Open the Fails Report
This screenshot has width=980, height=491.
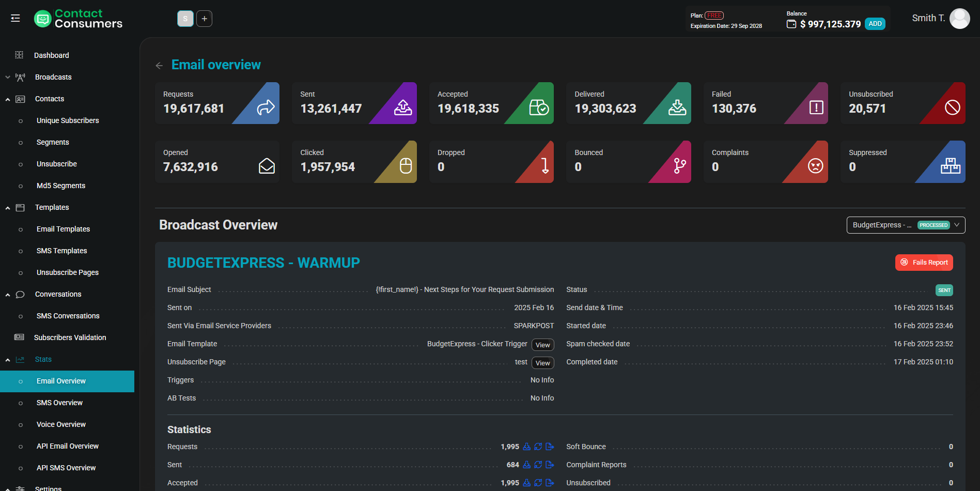pos(924,263)
